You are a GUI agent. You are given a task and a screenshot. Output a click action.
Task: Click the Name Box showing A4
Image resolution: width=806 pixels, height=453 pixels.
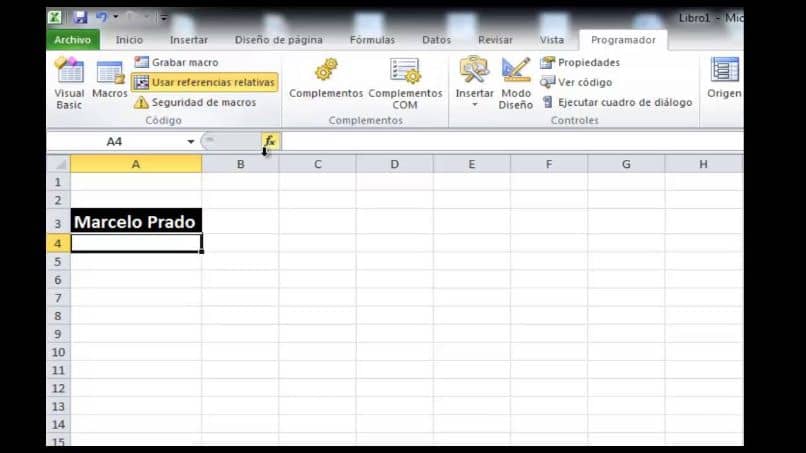coord(115,141)
